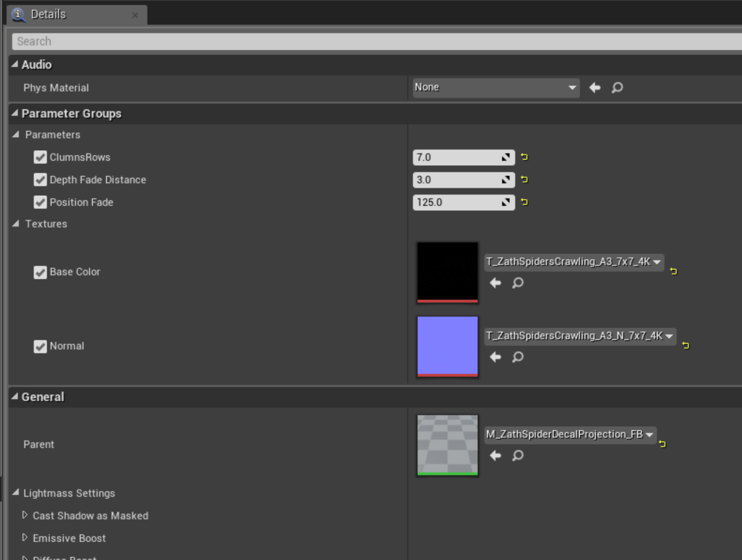Reset Position Fade to default arrow
Screen dimensions: 742x560
point(524,202)
